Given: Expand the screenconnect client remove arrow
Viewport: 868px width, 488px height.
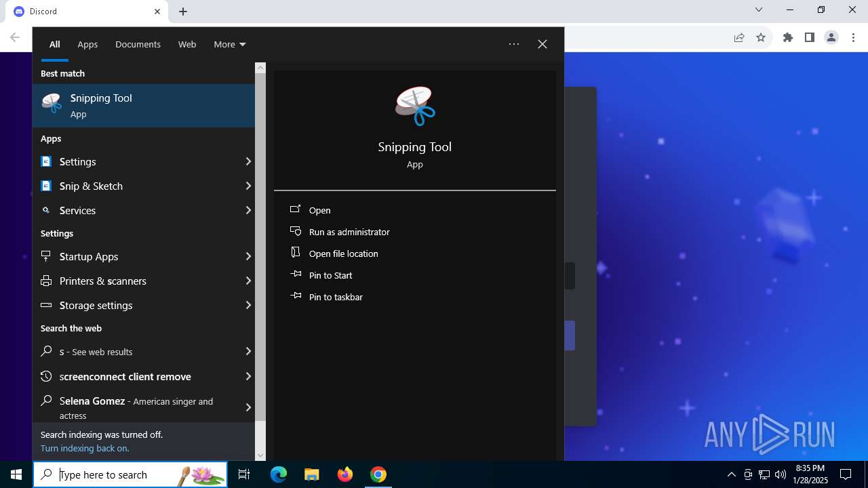Looking at the screenshot, I should 248,376.
